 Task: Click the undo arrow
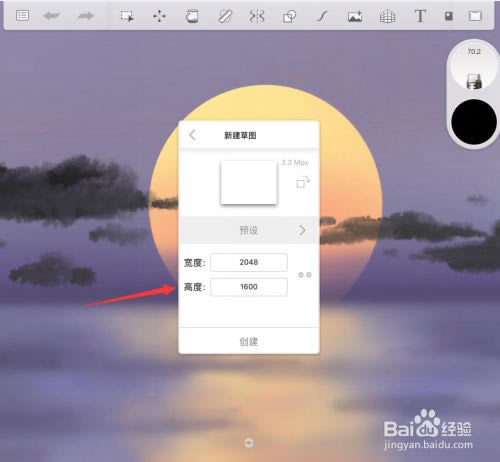pyautogui.click(x=51, y=15)
